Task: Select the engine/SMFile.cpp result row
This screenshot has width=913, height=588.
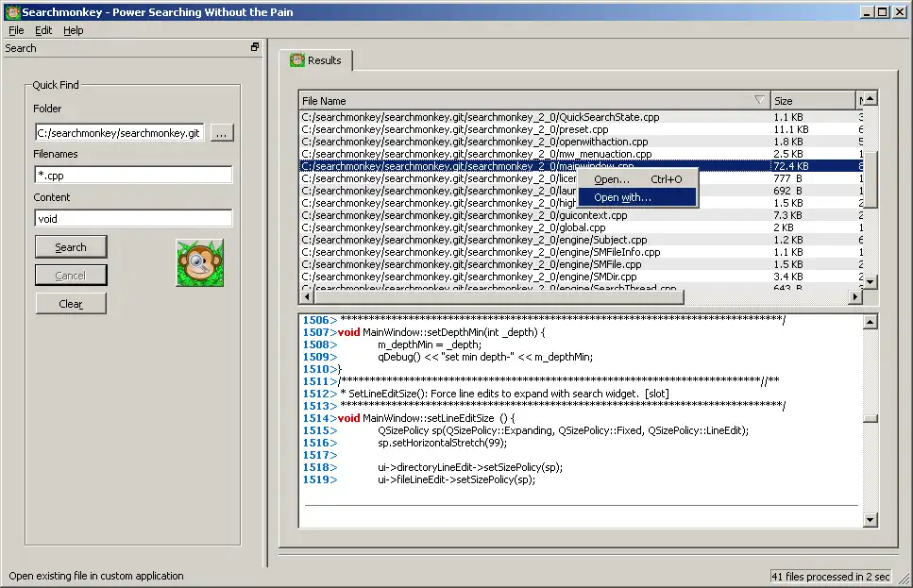Action: click(x=581, y=263)
